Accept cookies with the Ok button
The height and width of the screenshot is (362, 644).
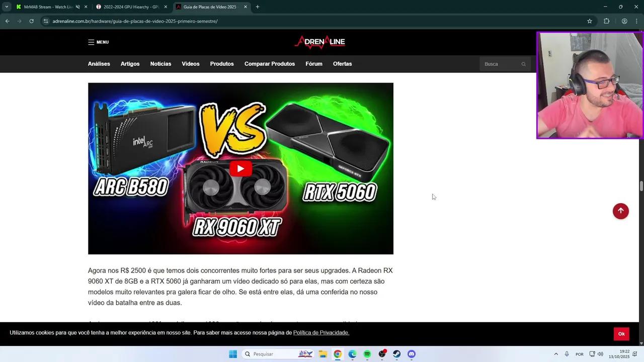pyautogui.click(x=621, y=334)
